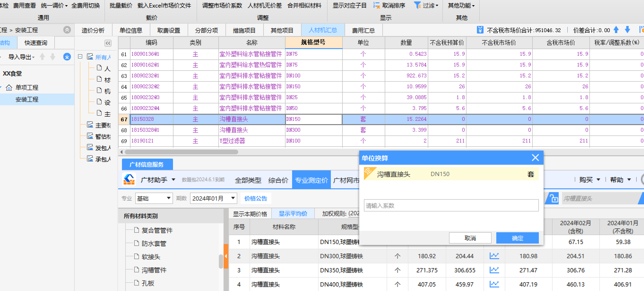This screenshot has width=644, height=291.
Task: Click the 主要材 table icon in the tree
Action: click(90, 125)
